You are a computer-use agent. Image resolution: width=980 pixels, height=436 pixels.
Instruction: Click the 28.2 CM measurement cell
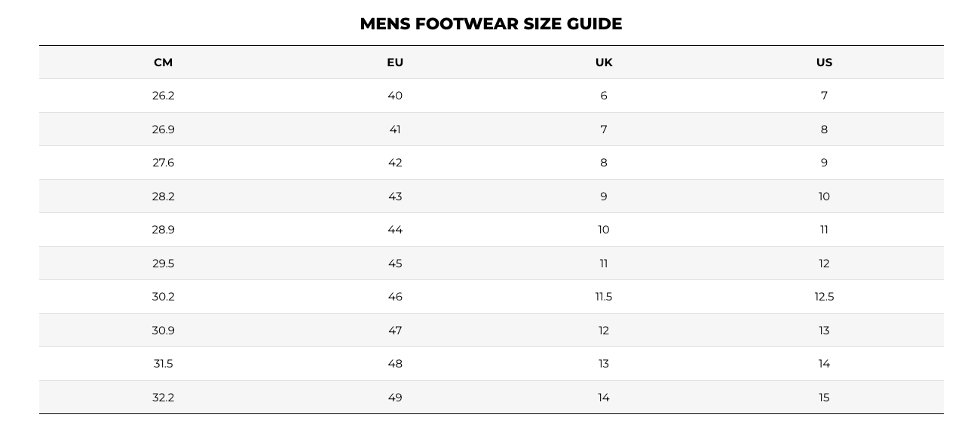click(163, 197)
